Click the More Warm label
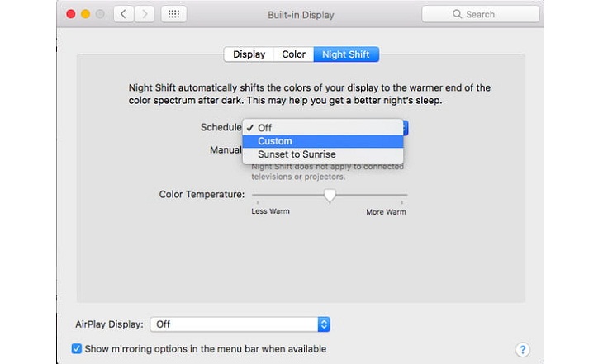The image size is (603, 364). (386, 212)
